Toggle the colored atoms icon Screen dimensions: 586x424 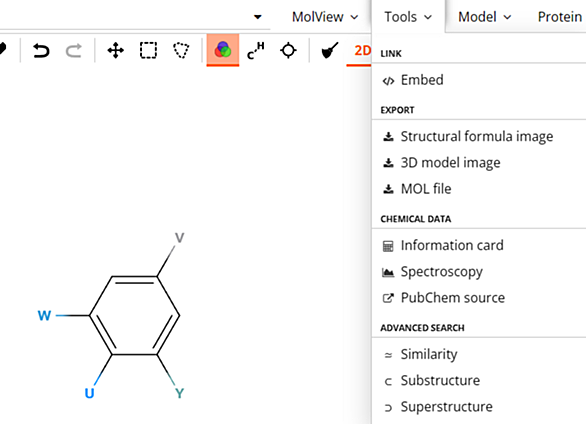pos(223,50)
